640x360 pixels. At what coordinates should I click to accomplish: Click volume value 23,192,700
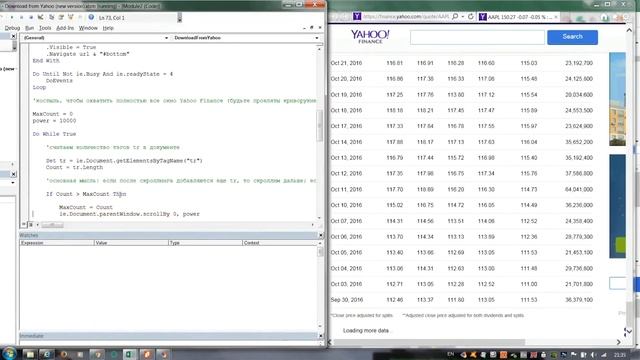[x=579, y=63]
